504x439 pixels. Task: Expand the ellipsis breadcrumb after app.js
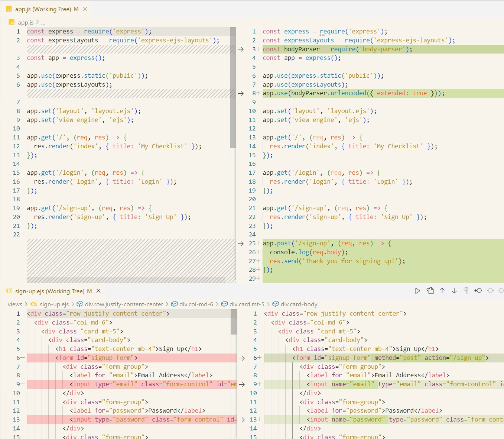click(43, 22)
